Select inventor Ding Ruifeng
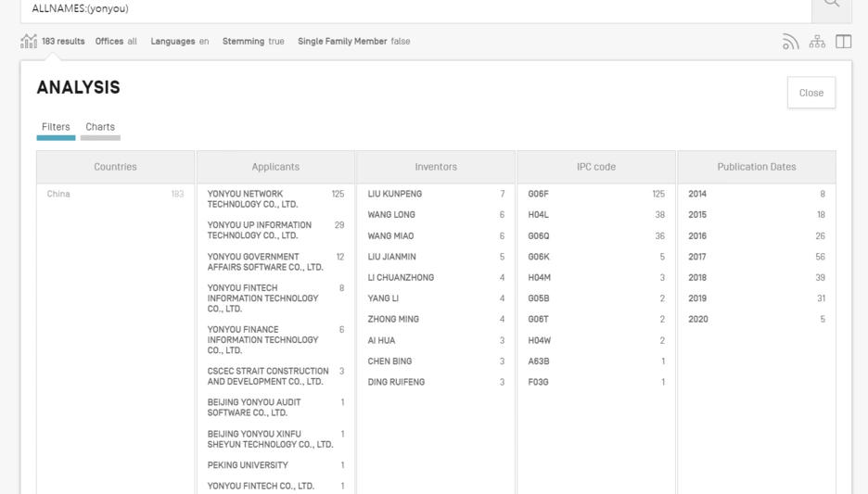 click(x=436, y=382)
